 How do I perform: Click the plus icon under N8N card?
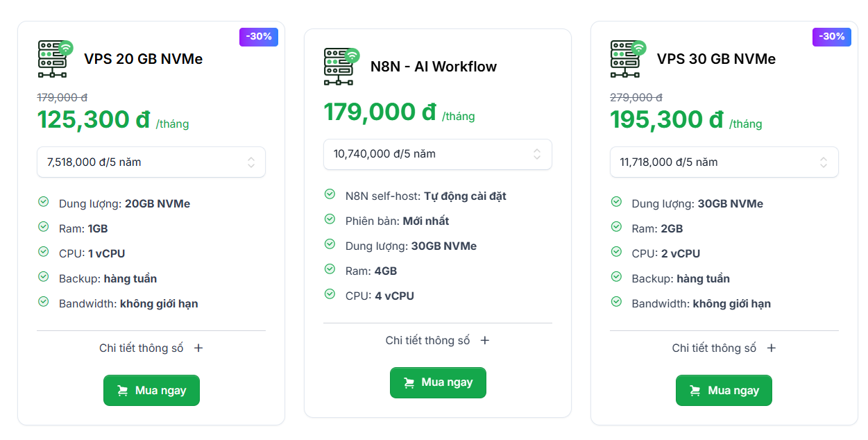[x=485, y=341]
